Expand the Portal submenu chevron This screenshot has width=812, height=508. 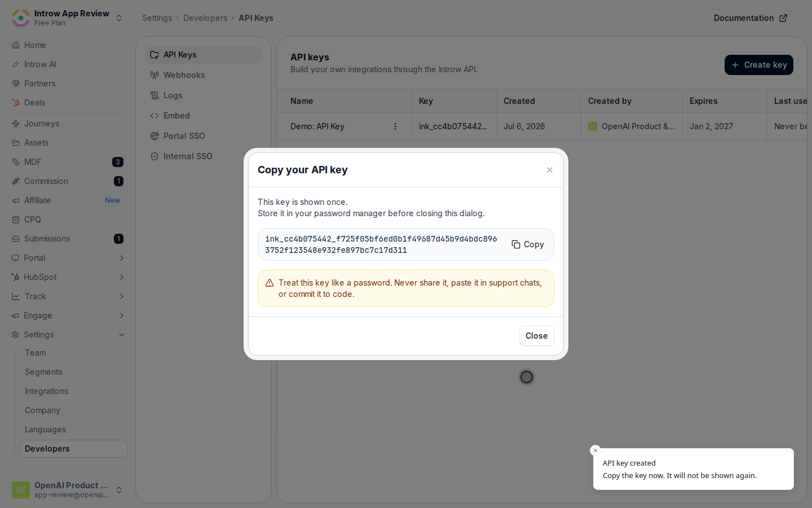[122, 258]
